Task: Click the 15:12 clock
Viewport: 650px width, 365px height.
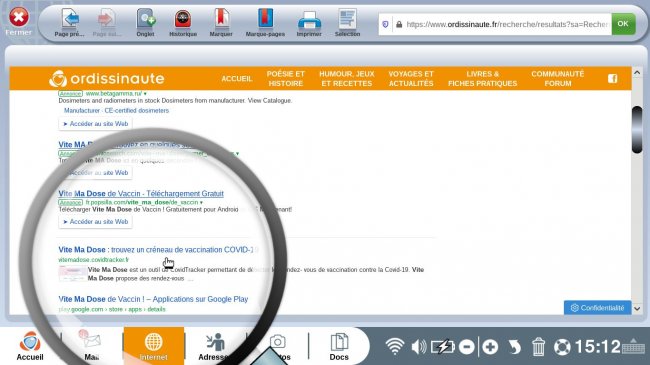Action: click(597, 347)
